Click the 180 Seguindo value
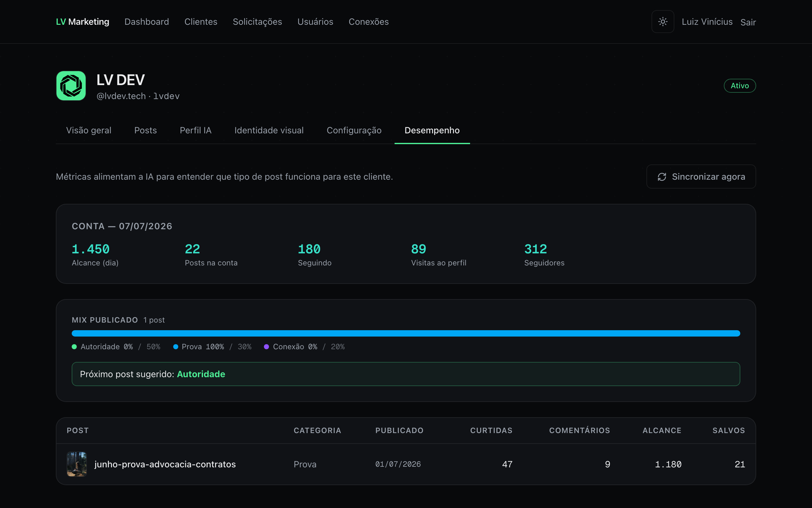 pyautogui.click(x=309, y=249)
